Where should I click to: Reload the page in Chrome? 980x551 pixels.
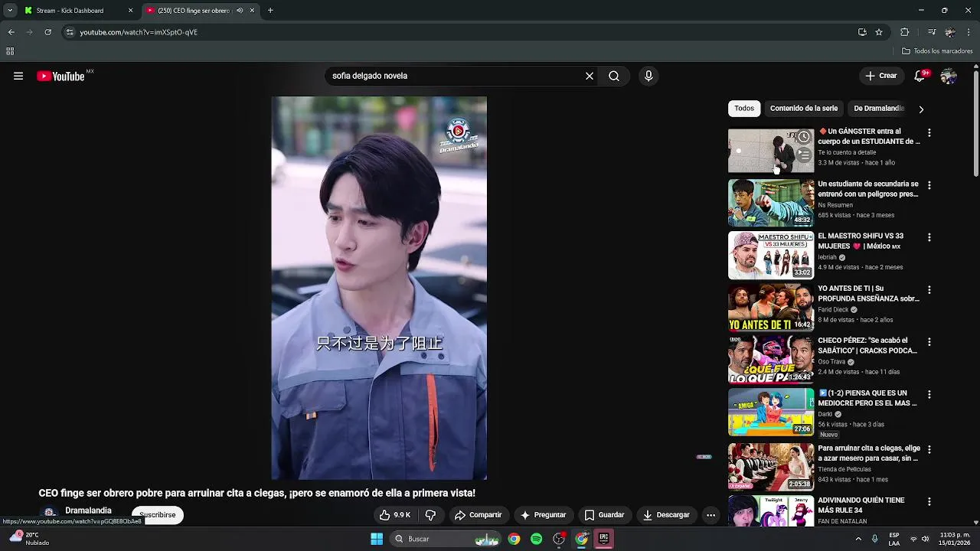coord(47,32)
